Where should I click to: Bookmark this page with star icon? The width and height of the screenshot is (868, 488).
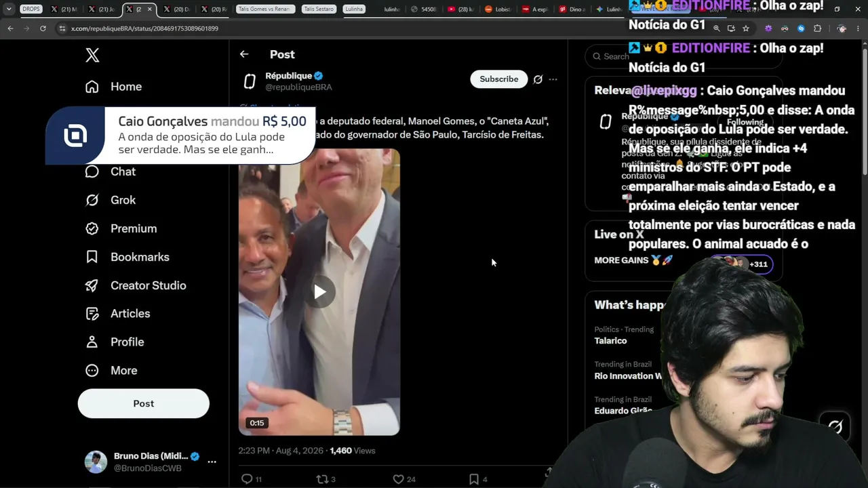(746, 28)
